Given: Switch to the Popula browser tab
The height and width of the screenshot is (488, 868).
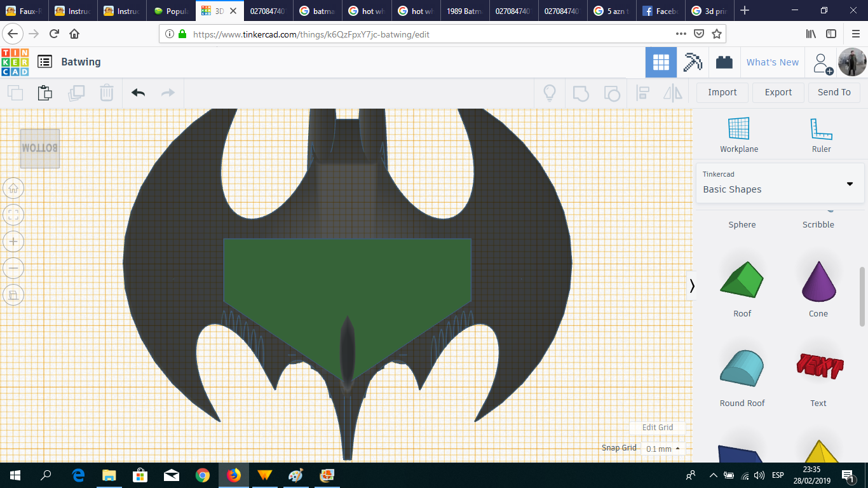Looking at the screenshot, I should [x=172, y=11].
